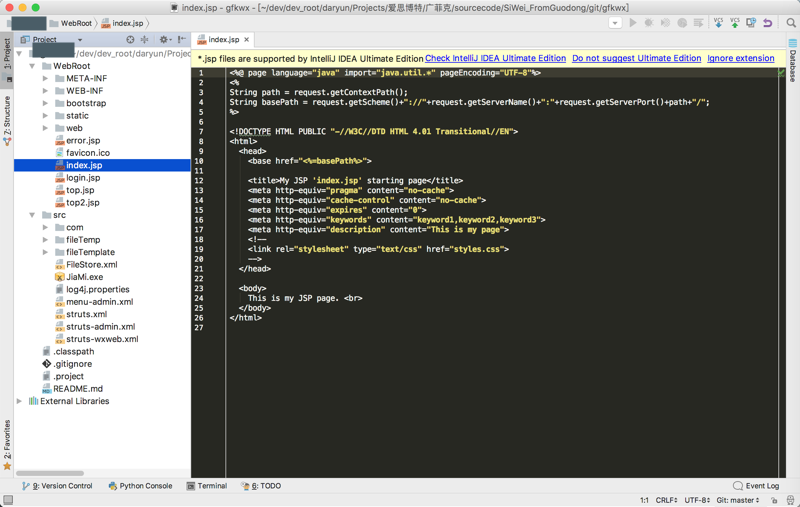Click Check IntelliJ IDEA Ultimate Edition link
Image resolution: width=800 pixels, height=507 pixels.
click(495, 58)
